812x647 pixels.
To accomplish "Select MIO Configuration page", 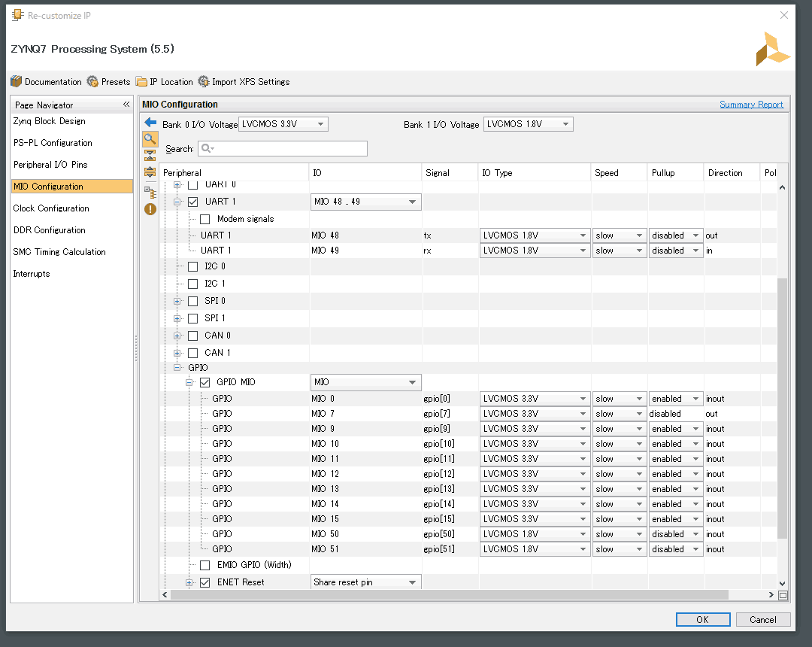I will [x=72, y=187].
